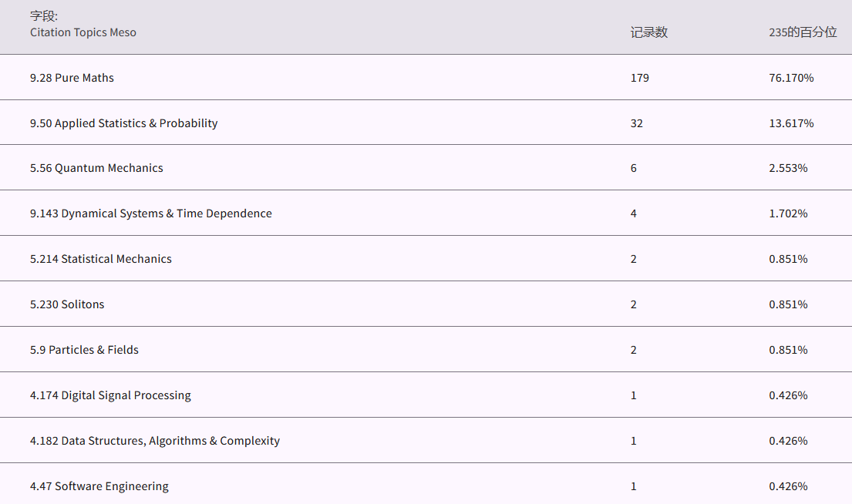Image resolution: width=852 pixels, height=504 pixels.
Task: Choose "9.143 Dynamical Systems & Time Dependence"
Action: pos(150,213)
